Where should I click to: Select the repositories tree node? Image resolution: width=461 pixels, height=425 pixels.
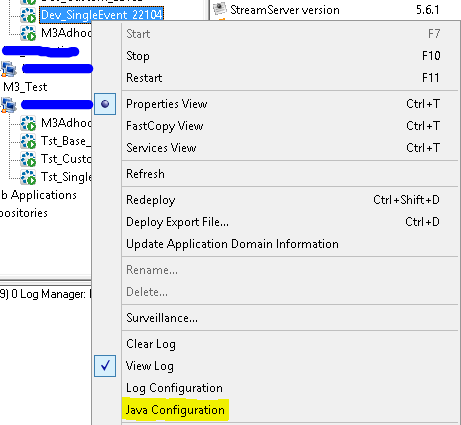click(x=24, y=213)
